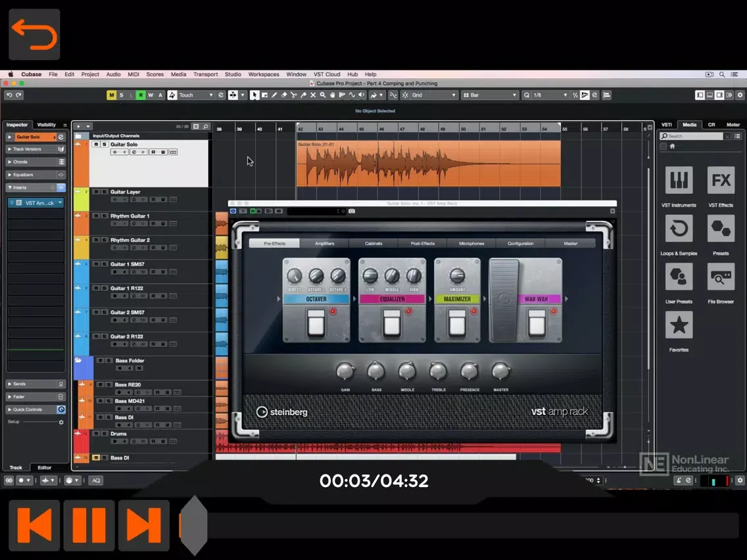Go back using the orange return arrow

click(34, 34)
